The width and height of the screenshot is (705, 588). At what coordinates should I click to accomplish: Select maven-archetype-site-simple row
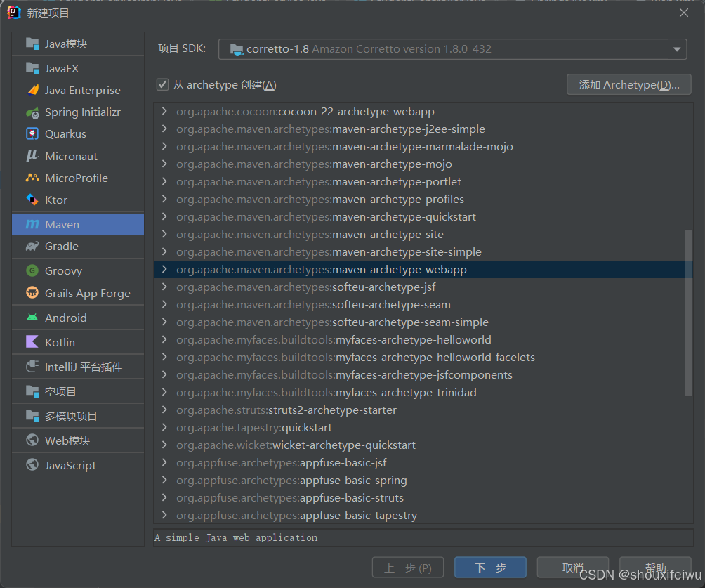click(423, 251)
